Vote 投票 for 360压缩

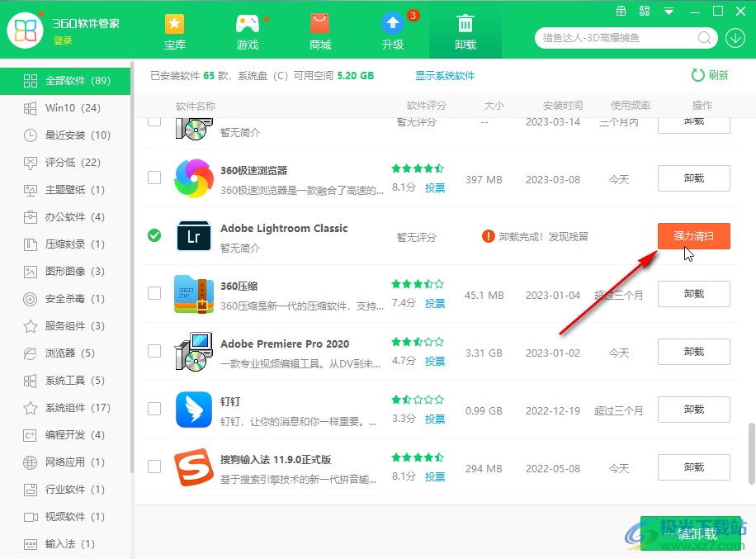pos(435,303)
